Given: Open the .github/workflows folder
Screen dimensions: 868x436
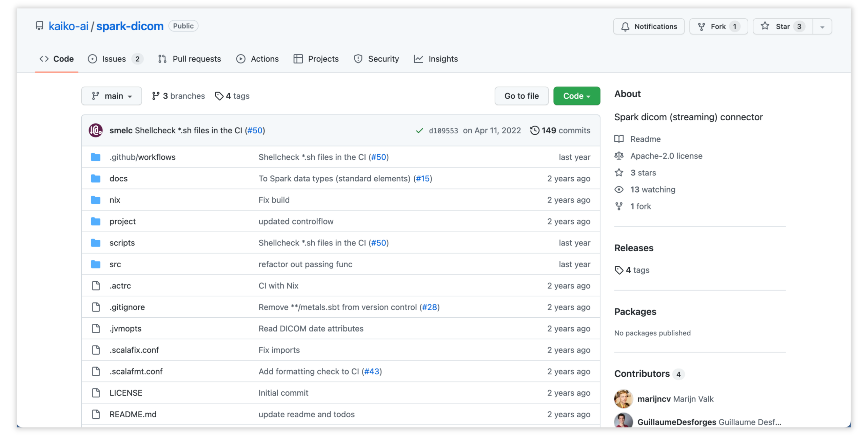Looking at the screenshot, I should tap(142, 157).
